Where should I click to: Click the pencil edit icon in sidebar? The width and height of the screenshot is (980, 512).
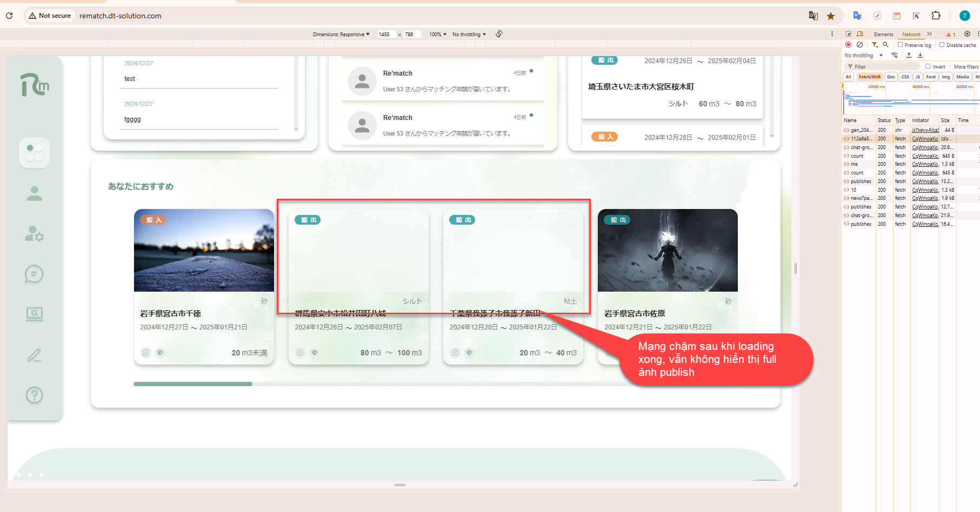coord(35,355)
